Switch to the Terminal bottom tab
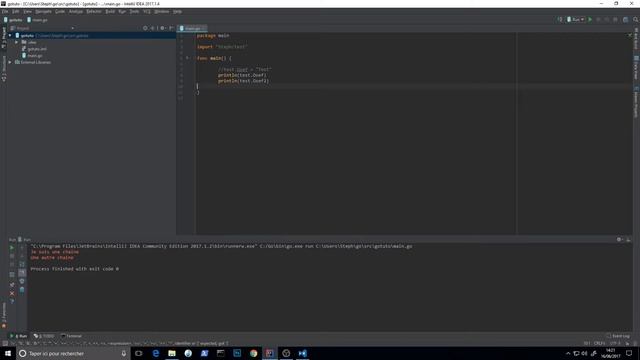 coord(71,336)
